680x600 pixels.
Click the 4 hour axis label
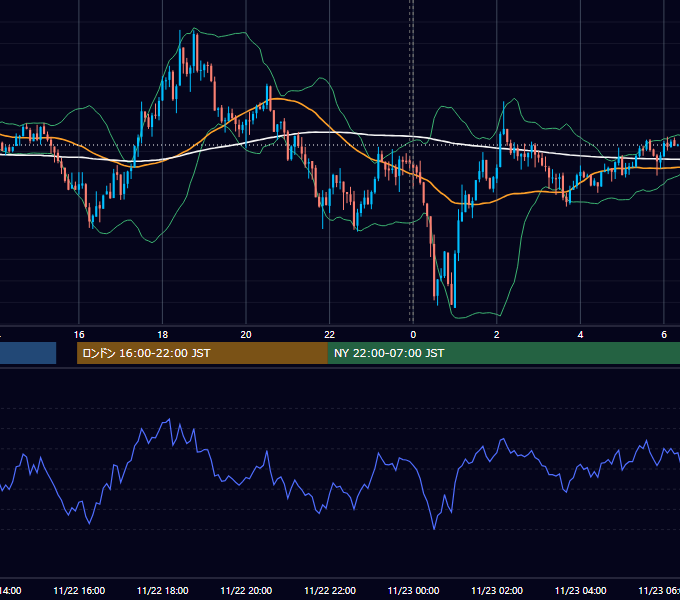tap(580, 335)
